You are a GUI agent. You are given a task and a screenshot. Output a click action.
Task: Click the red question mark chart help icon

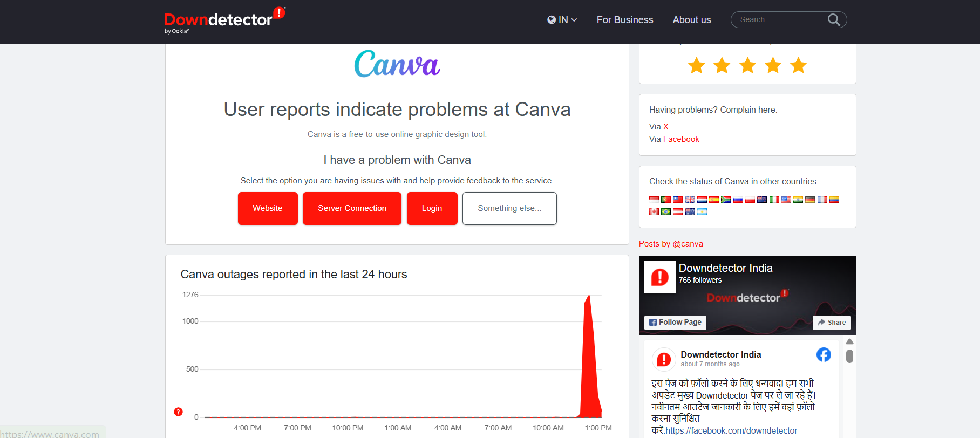point(178,412)
